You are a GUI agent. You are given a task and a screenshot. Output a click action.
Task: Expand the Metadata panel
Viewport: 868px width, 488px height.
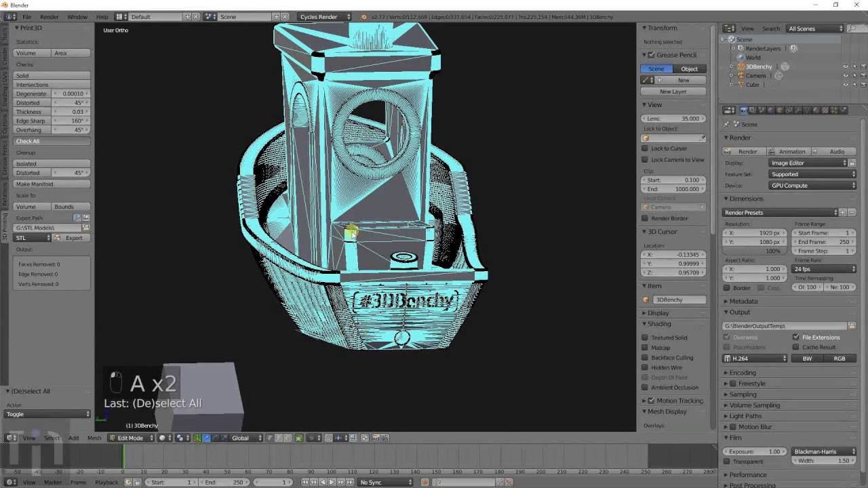point(743,301)
